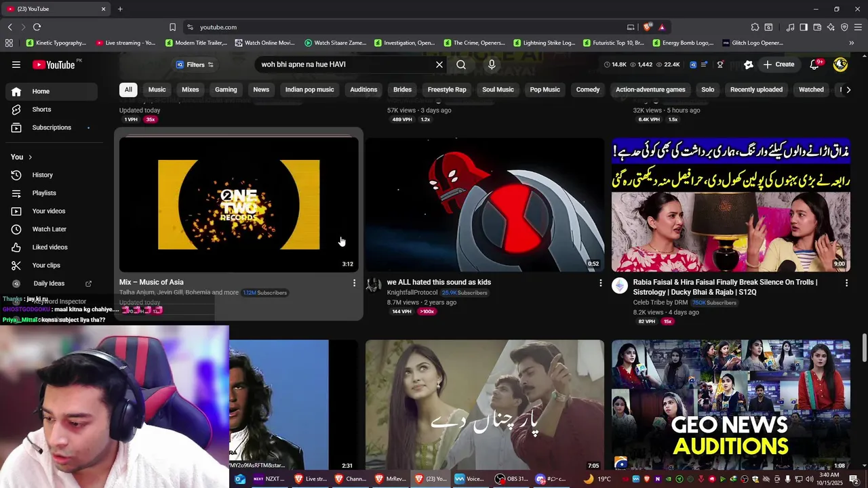Viewport: 868px width, 488px height.
Task: Open Liked videos in sidebar
Action: point(52,247)
